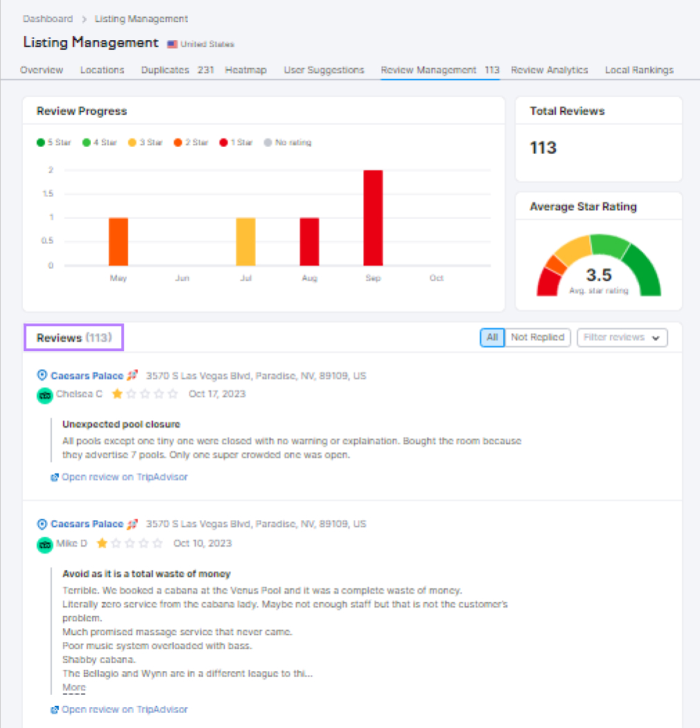The image size is (700, 728).
Task: Switch to the Not Replied filter
Action: (538, 337)
